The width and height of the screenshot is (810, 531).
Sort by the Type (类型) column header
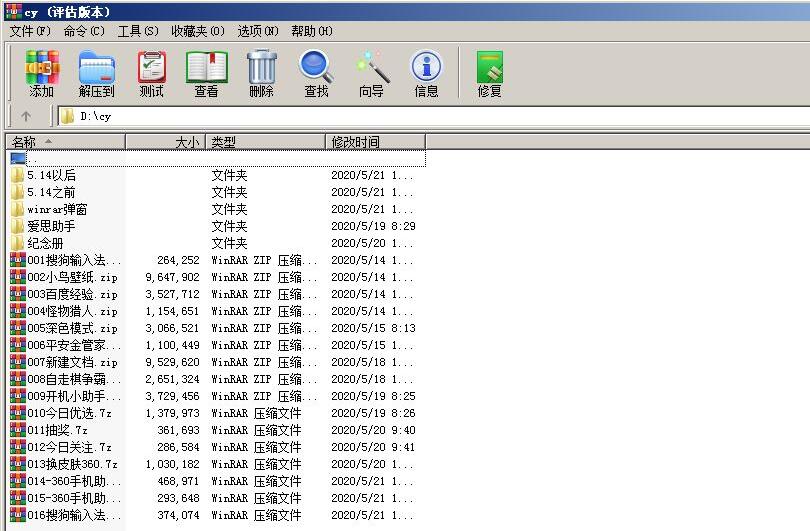tap(266, 142)
